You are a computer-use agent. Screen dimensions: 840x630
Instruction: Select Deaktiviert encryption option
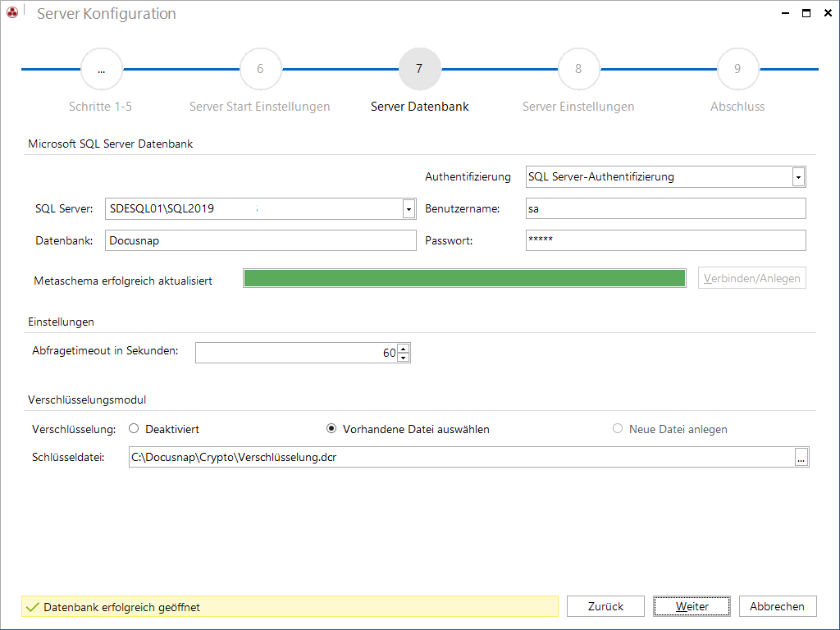134,428
